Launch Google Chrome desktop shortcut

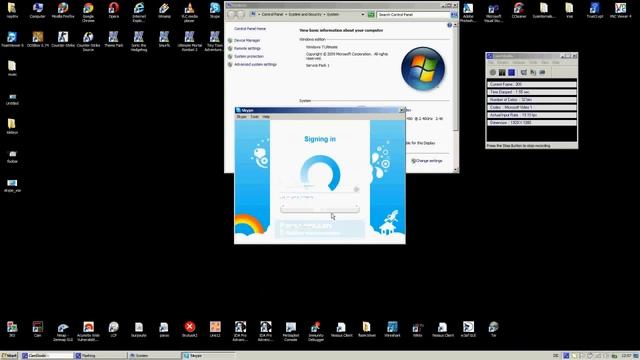[x=88, y=11]
